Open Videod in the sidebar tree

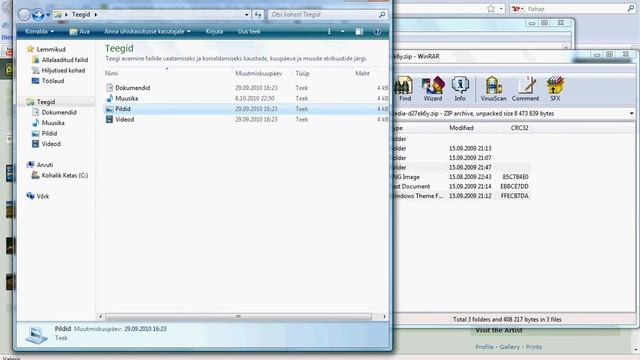click(46, 144)
